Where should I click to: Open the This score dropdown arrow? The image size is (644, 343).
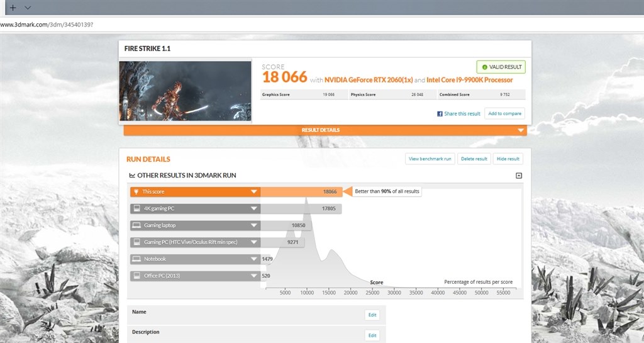click(254, 192)
